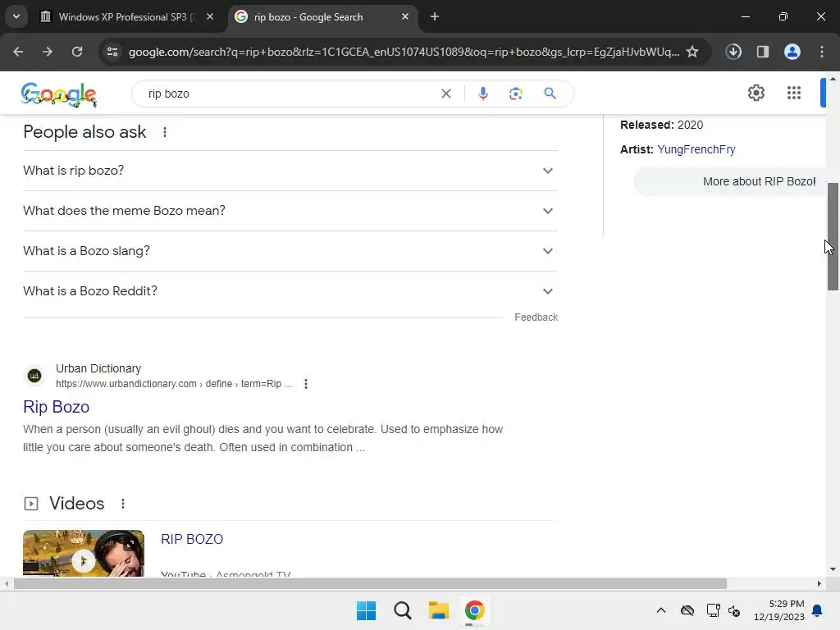The width and height of the screenshot is (840, 630).
Task: Open Google quick settings gear
Action: (756, 93)
